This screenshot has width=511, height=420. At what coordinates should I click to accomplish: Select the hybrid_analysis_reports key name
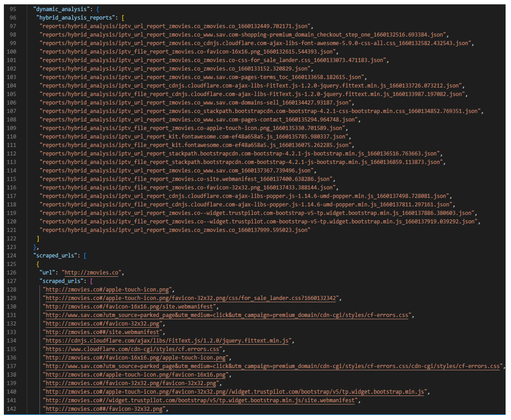(76, 18)
